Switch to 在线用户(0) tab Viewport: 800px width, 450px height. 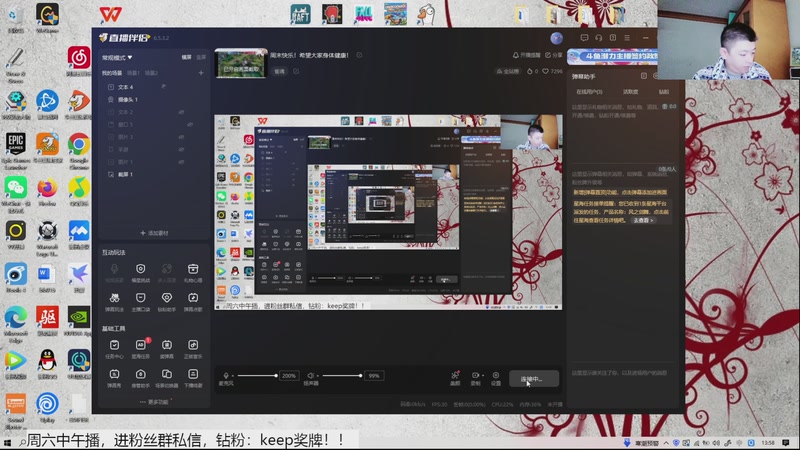589,92
